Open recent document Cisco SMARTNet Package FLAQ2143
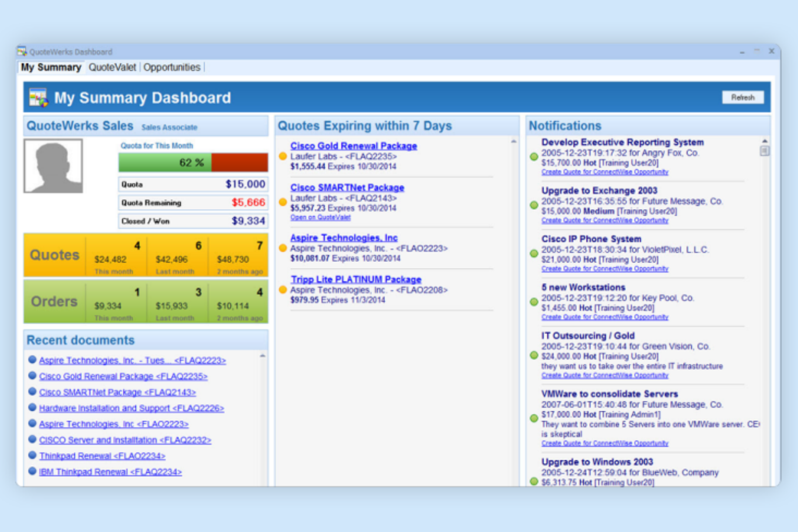The width and height of the screenshot is (798, 532). point(118,392)
